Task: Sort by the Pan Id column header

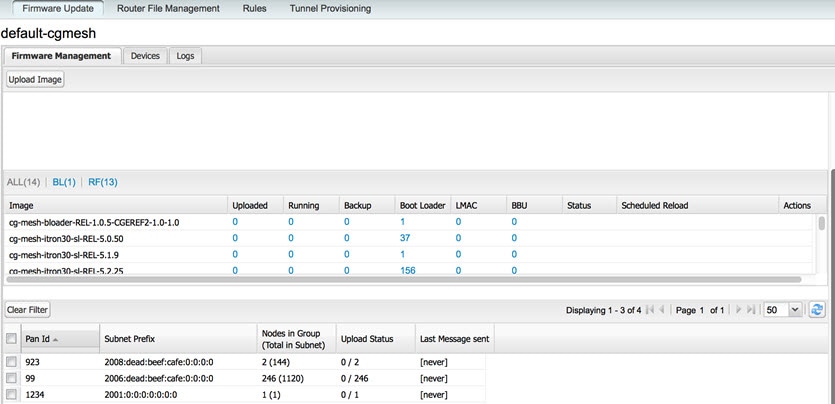Action: (x=60, y=339)
